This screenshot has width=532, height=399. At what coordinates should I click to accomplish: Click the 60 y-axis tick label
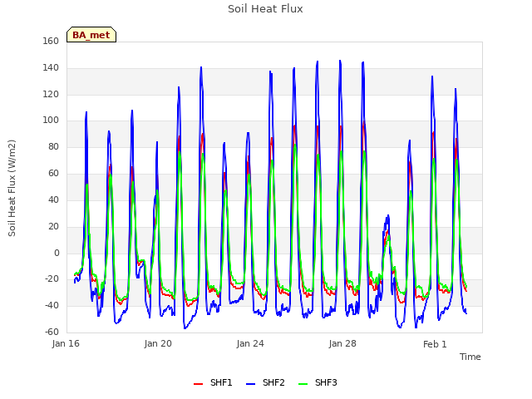(53, 174)
